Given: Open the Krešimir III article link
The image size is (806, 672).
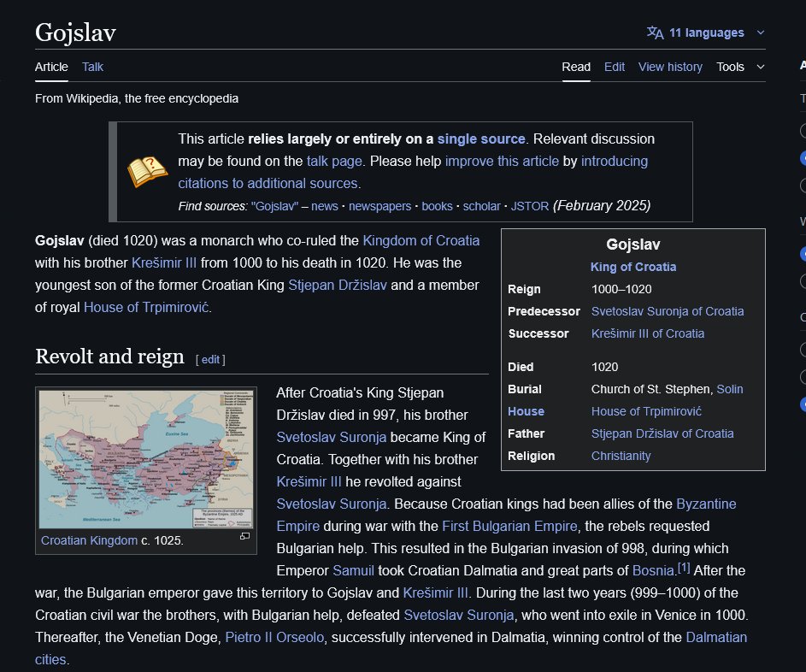Looking at the screenshot, I should (x=164, y=262).
